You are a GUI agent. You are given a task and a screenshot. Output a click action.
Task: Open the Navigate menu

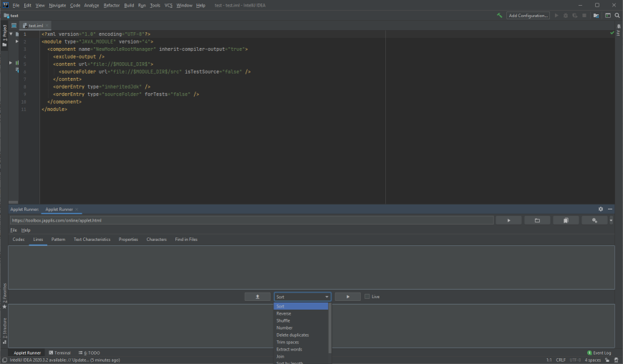pyautogui.click(x=57, y=5)
